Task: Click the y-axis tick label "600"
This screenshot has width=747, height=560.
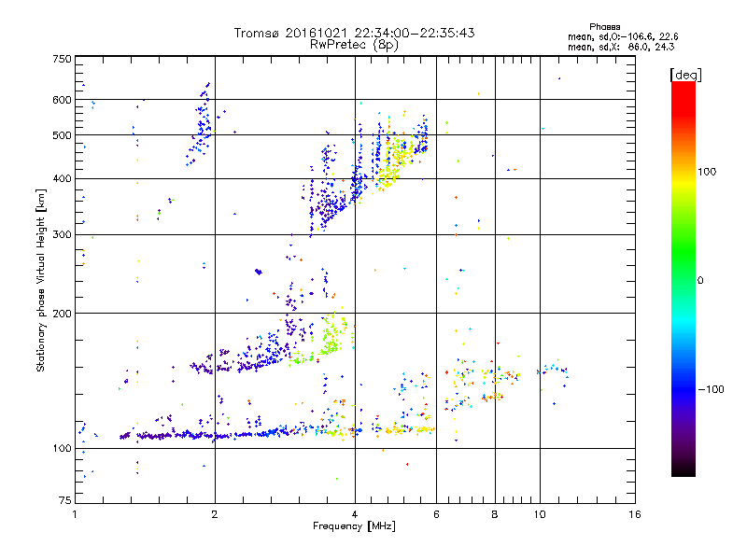Action: [x=62, y=100]
